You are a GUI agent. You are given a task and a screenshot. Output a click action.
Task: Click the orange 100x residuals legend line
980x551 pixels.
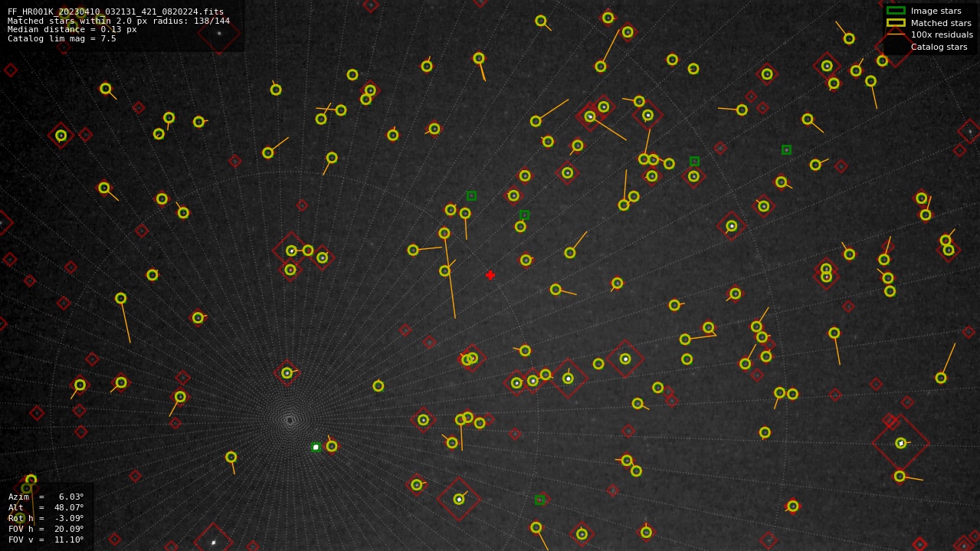(x=896, y=34)
